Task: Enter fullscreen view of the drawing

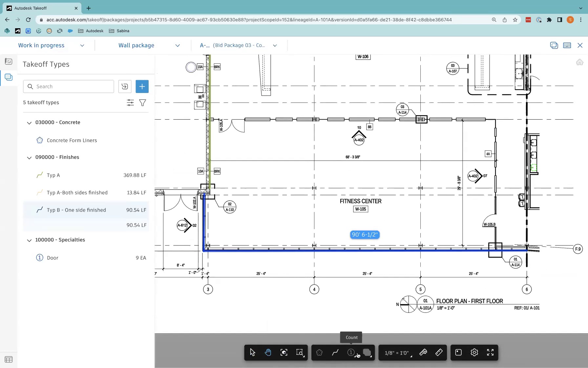Action: tap(490, 352)
